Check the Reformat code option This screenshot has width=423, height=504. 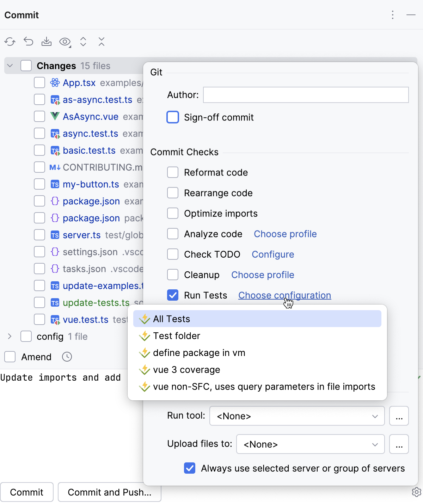point(173,172)
